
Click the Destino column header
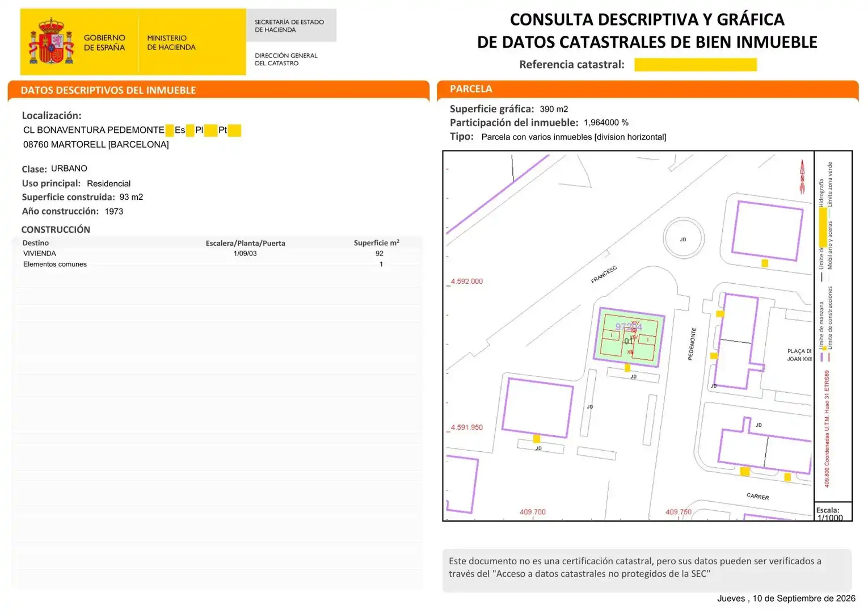(36, 243)
